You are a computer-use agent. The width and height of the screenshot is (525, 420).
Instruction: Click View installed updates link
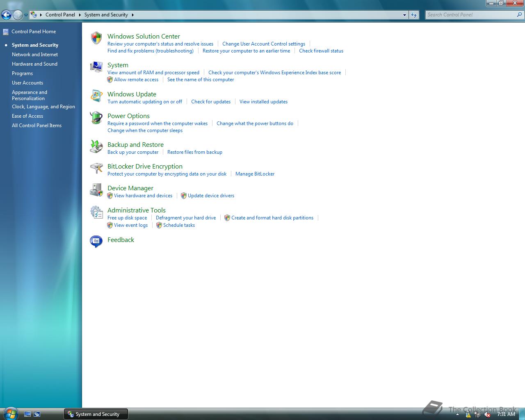click(263, 102)
